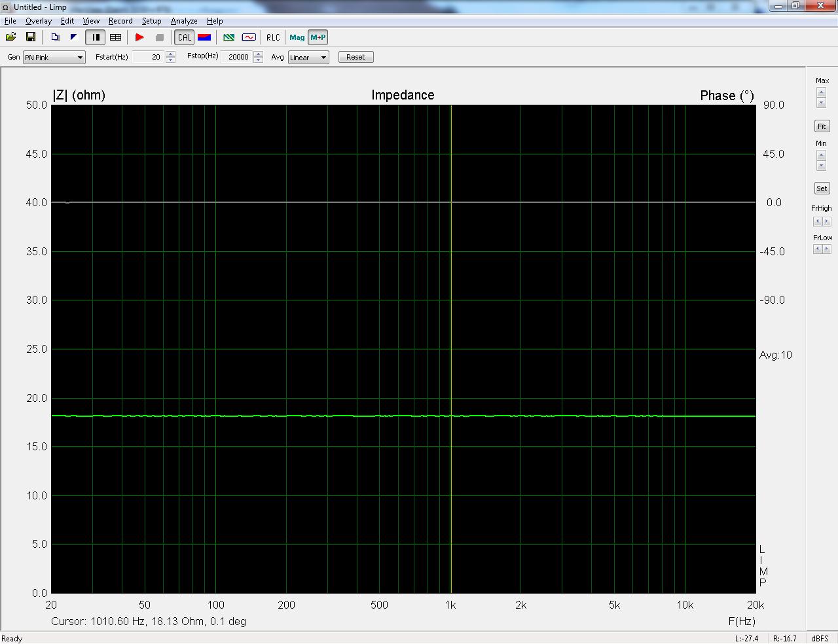The width and height of the screenshot is (838, 644).
Task: Click the green overlay curves icon
Action: tap(229, 37)
